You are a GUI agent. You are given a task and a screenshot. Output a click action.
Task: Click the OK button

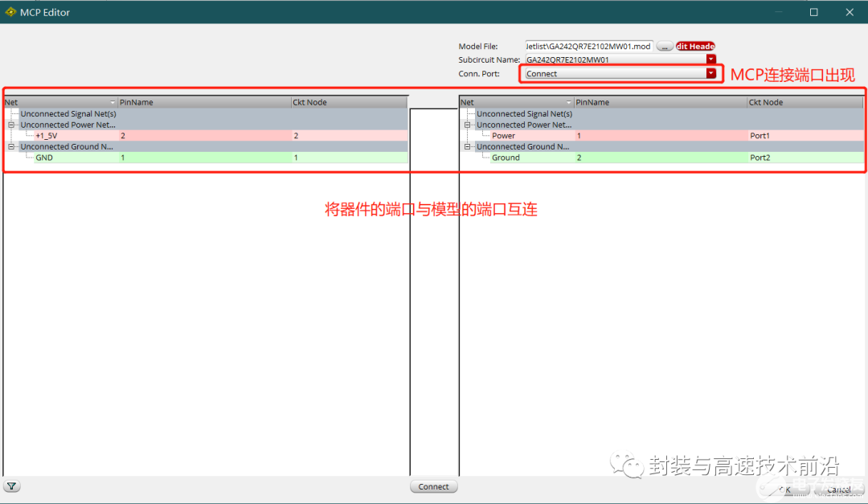[x=785, y=490]
